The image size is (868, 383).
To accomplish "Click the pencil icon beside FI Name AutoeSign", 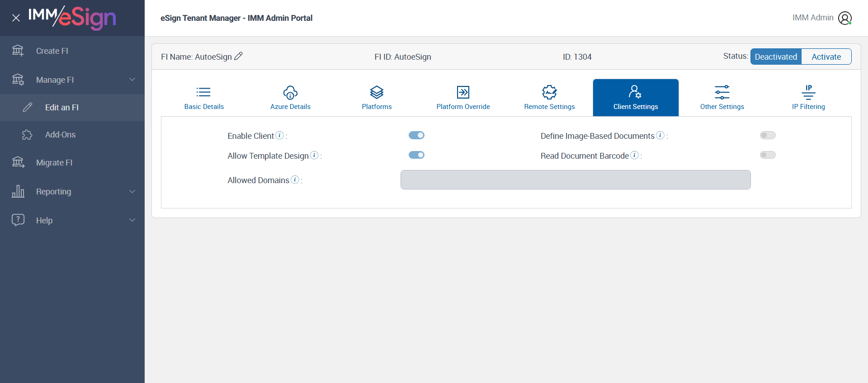I will 239,56.
